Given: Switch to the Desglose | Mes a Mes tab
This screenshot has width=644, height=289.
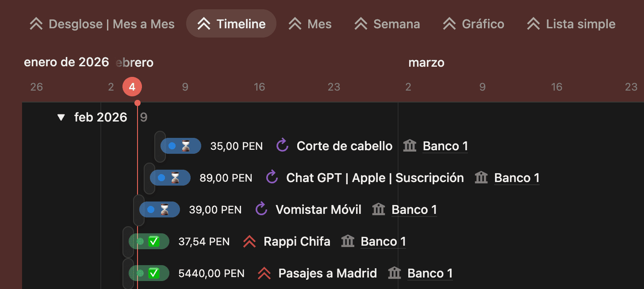Looking at the screenshot, I should pos(102,24).
